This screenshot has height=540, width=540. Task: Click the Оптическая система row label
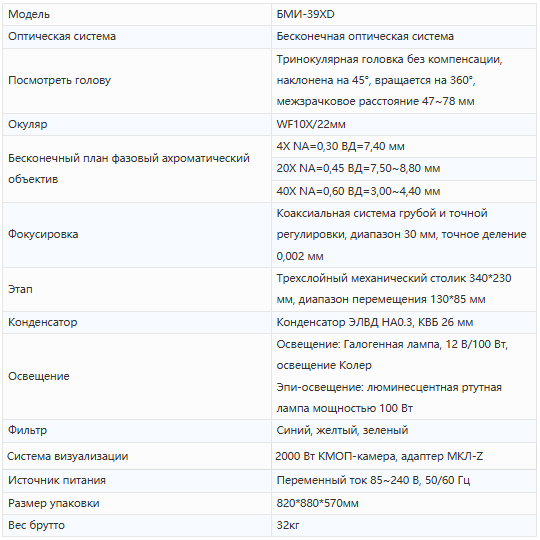62,37
